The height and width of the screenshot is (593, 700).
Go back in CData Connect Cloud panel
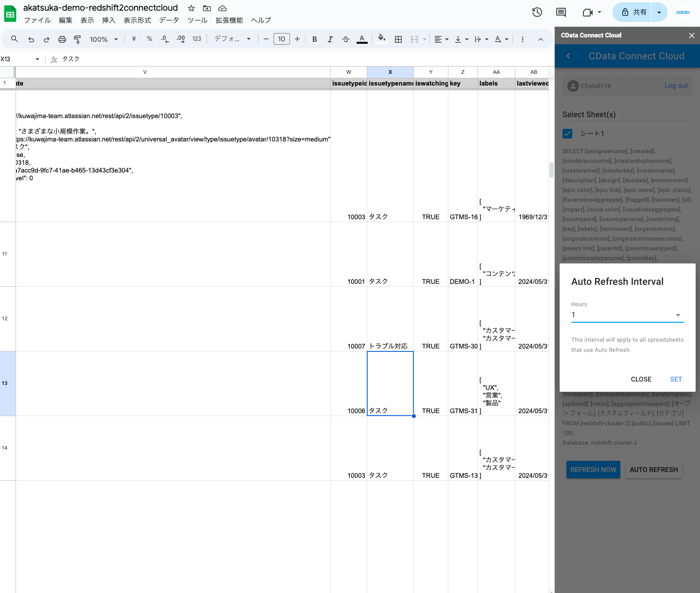(x=568, y=56)
